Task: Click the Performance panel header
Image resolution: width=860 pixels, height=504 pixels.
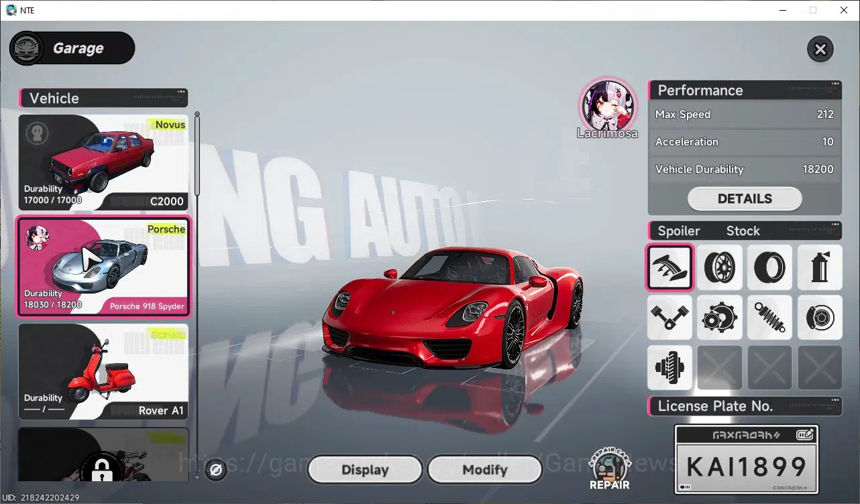Action: click(x=745, y=90)
